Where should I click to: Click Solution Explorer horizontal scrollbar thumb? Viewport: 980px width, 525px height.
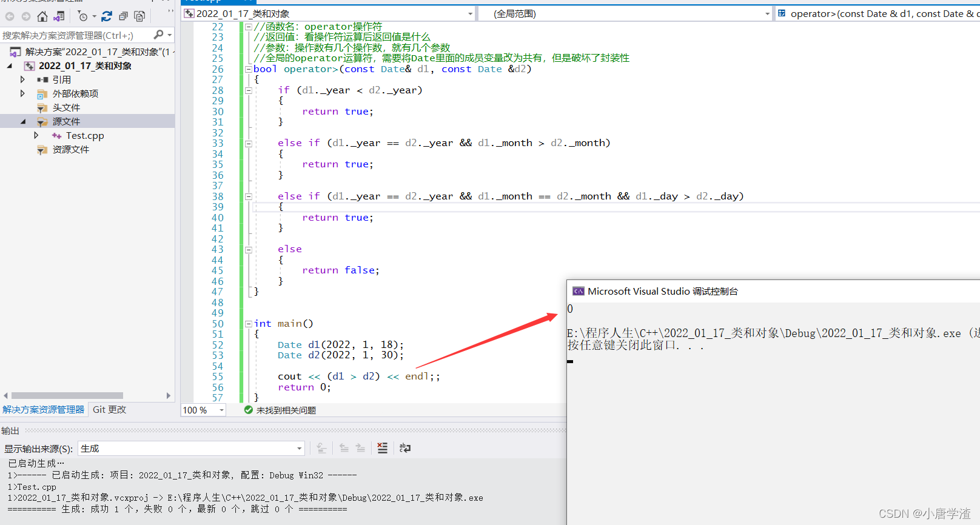67,395
